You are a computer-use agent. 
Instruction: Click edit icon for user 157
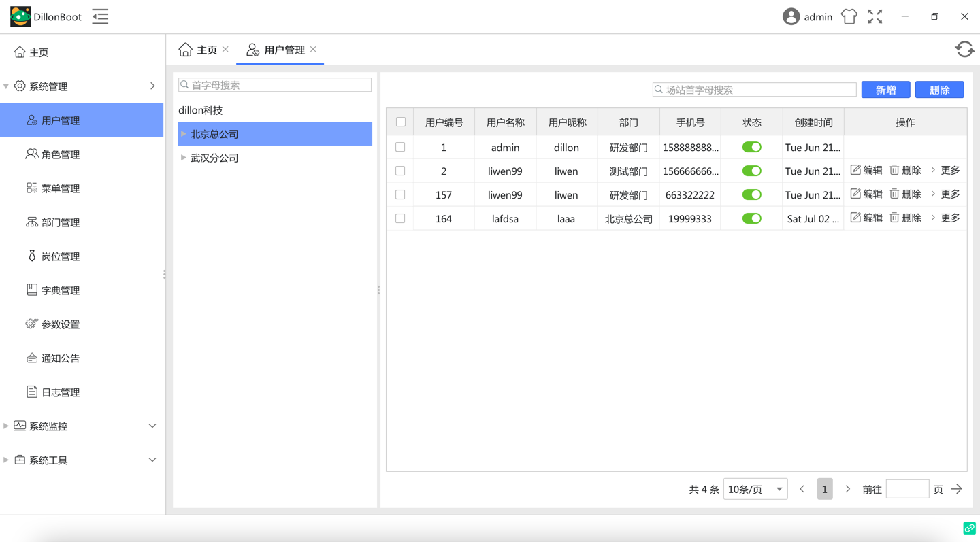(x=855, y=194)
